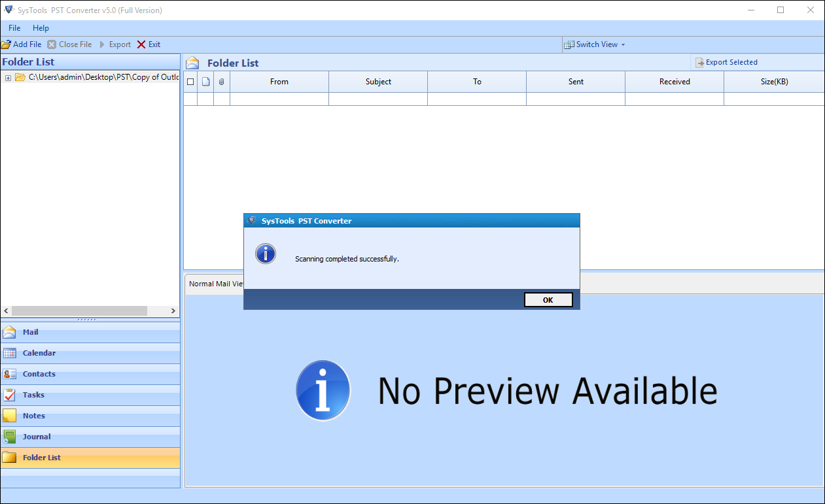Open the Switch View dropdown arrow

point(623,44)
